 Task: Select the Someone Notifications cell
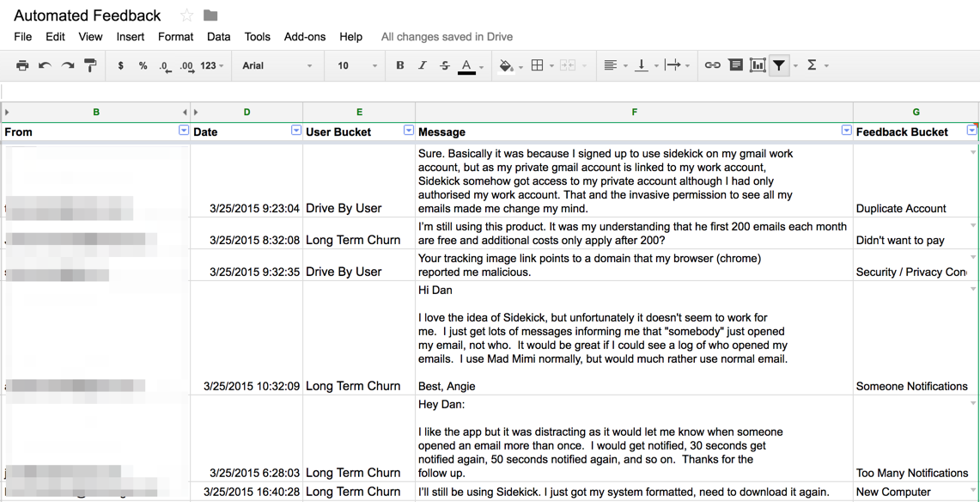click(x=916, y=338)
